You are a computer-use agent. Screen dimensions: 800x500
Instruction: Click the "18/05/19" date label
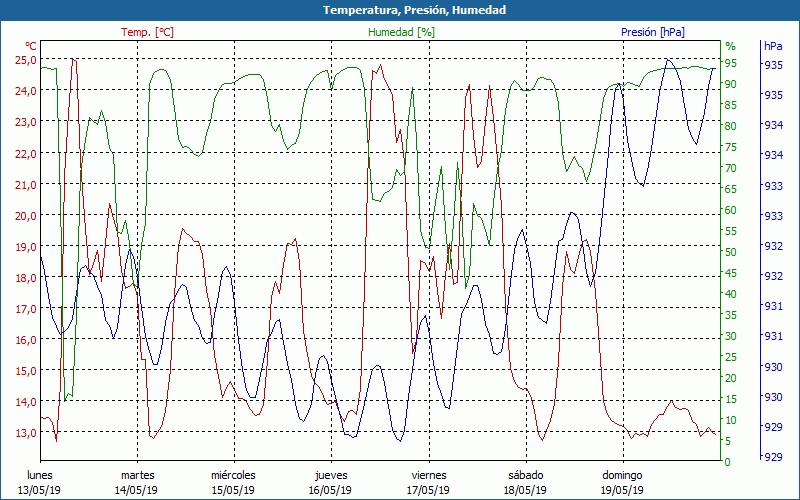[525, 490]
